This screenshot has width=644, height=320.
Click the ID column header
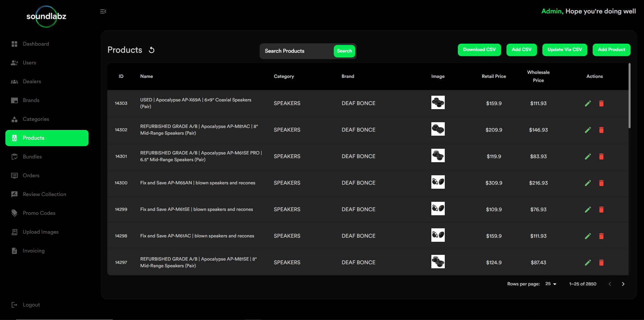click(x=121, y=77)
